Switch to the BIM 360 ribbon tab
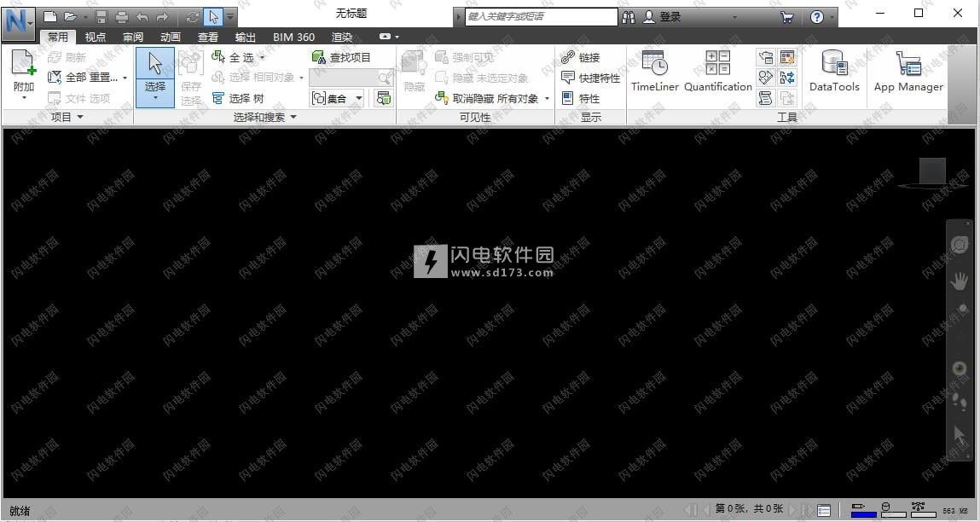The image size is (980, 522). pyautogui.click(x=293, y=37)
